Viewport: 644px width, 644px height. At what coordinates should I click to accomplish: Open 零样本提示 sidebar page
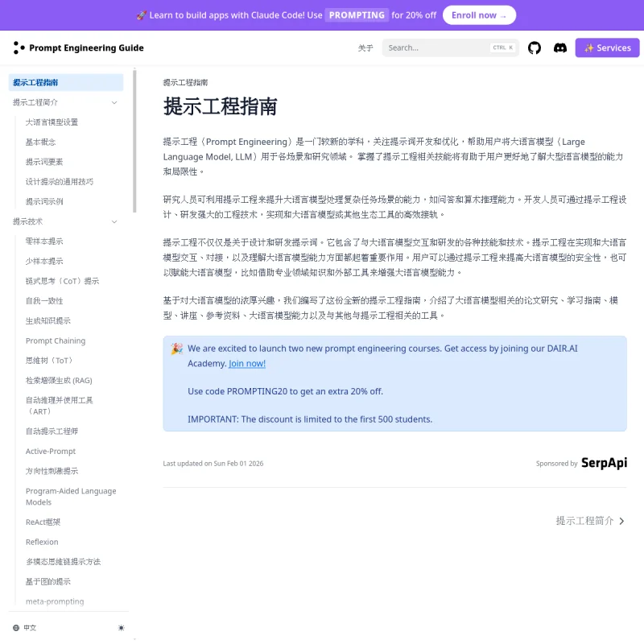coord(44,241)
